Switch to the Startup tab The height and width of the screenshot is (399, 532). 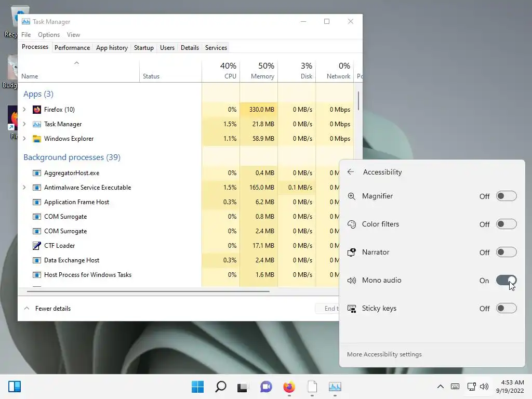[144, 48]
